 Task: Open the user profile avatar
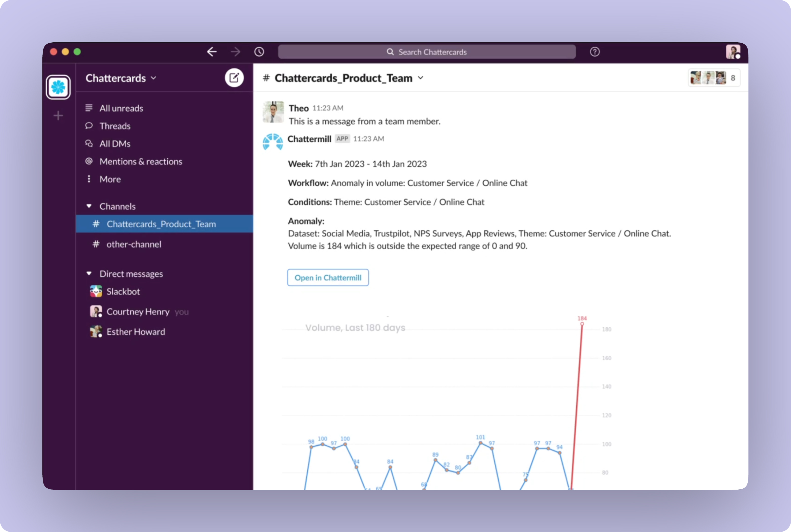[733, 52]
